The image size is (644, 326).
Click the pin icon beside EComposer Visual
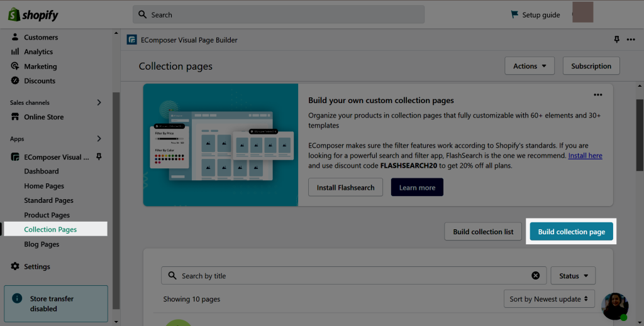click(99, 156)
